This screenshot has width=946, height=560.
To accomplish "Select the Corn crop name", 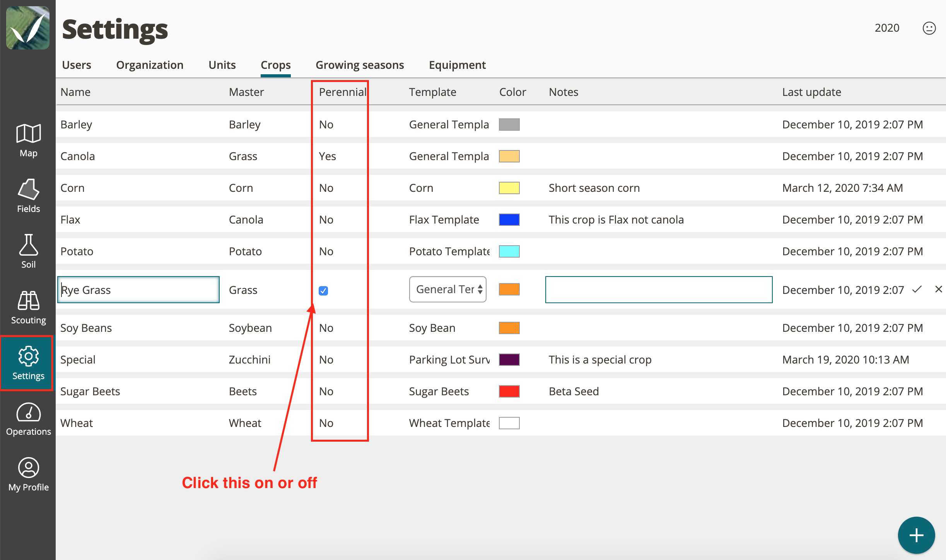I will pos(72,188).
